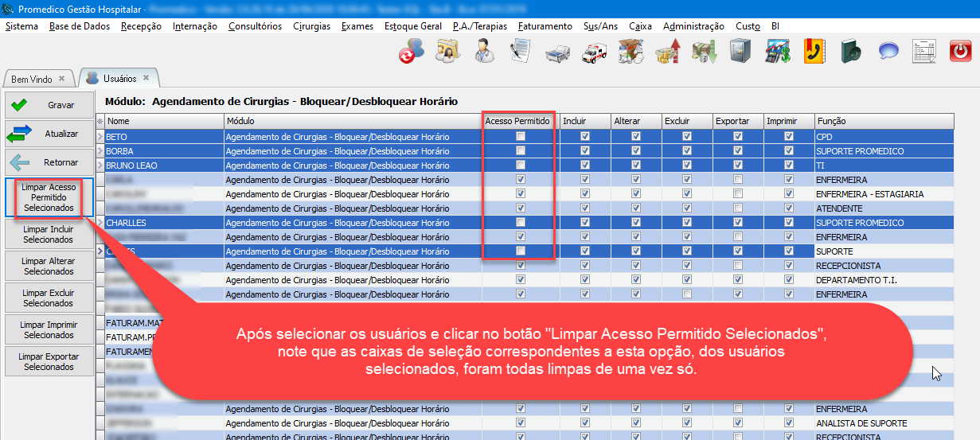980x440 pixels.
Task: Open the phone book icon
Action: pyautogui.click(x=814, y=53)
